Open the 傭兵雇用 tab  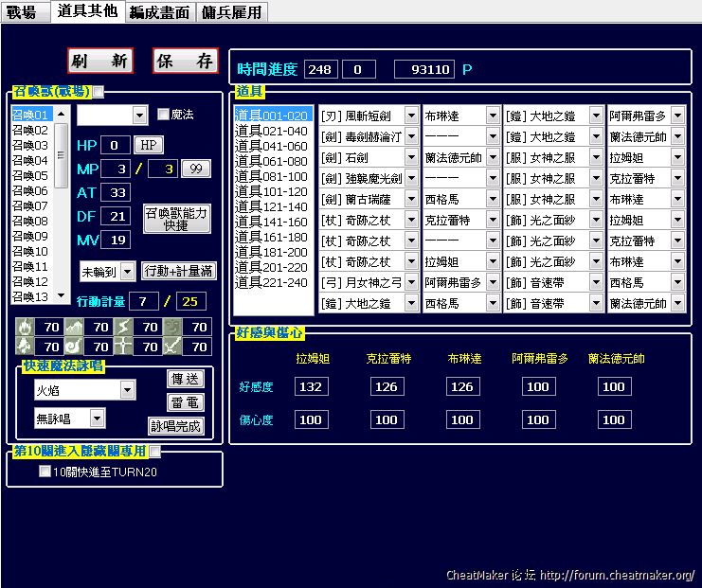click(x=232, y=11)
